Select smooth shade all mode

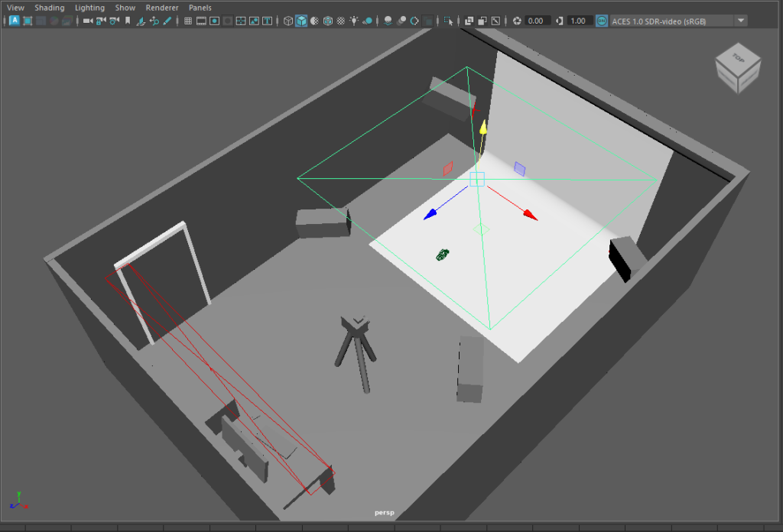pyautogui.click(x=301, y=21)
